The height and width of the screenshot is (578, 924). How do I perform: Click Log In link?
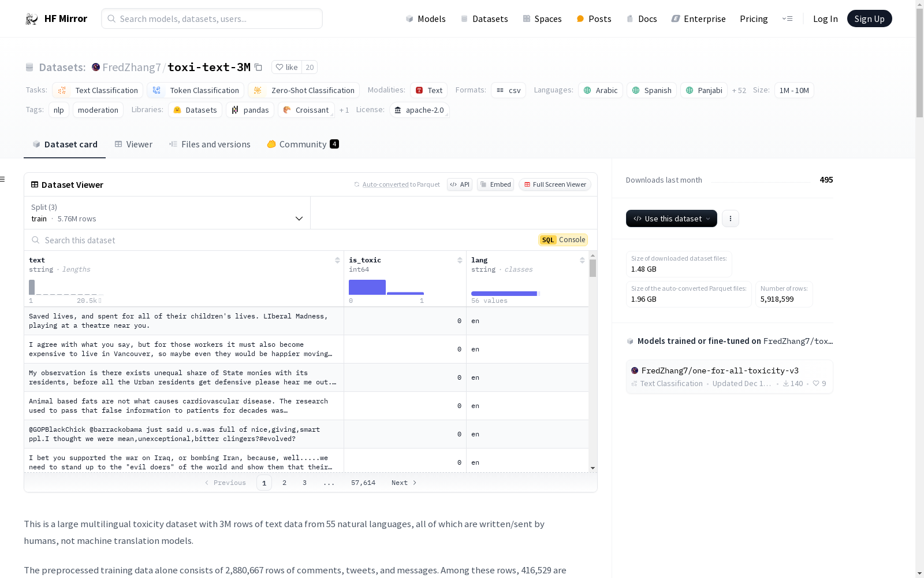pos(825,18)
